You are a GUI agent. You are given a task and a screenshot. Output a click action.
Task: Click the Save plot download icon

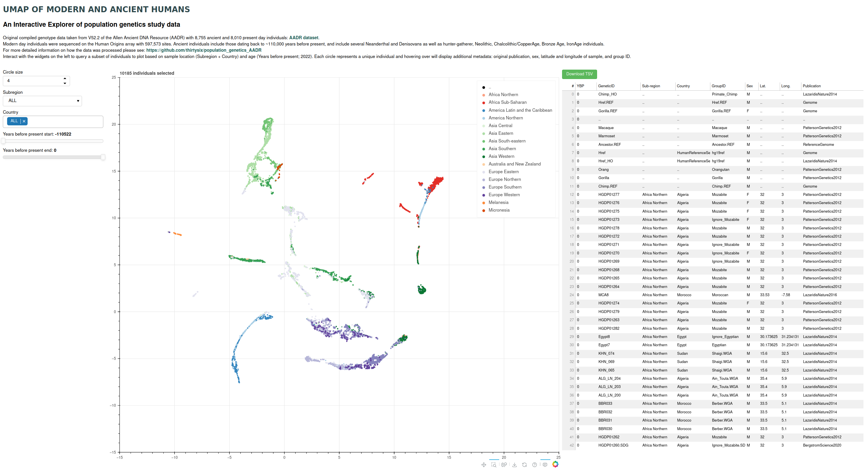point(515,464)
